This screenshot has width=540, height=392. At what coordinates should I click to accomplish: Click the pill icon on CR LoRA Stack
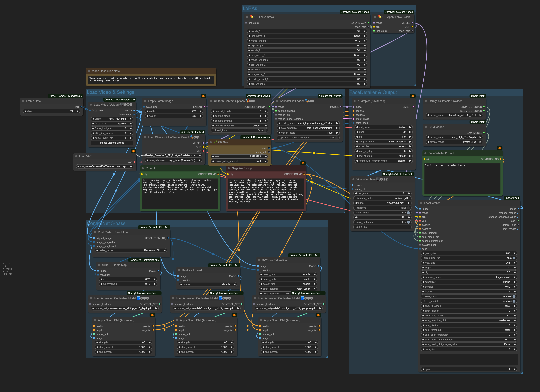click(252, 17)
